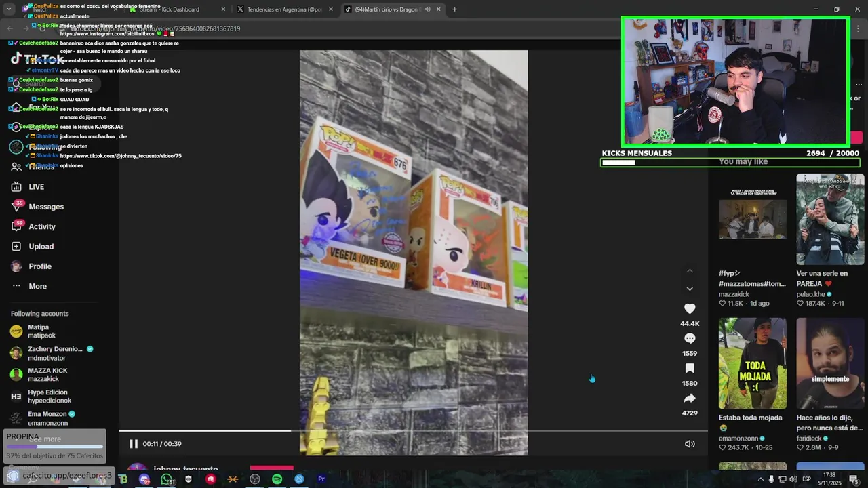
Task: Switch the ESP keyboard language
Action: (807, 479)
